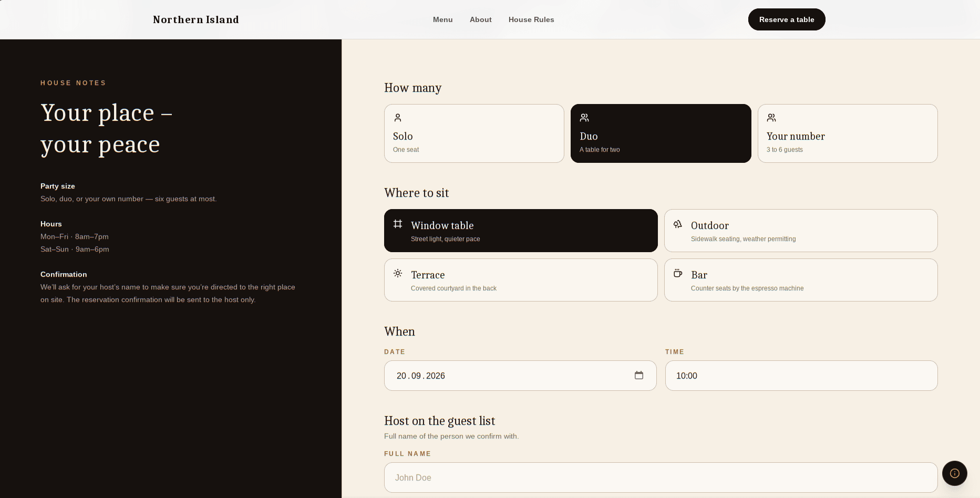Open the calendar picker icon in Date field
Screen dimensions: 980x498
coord(639,375)
